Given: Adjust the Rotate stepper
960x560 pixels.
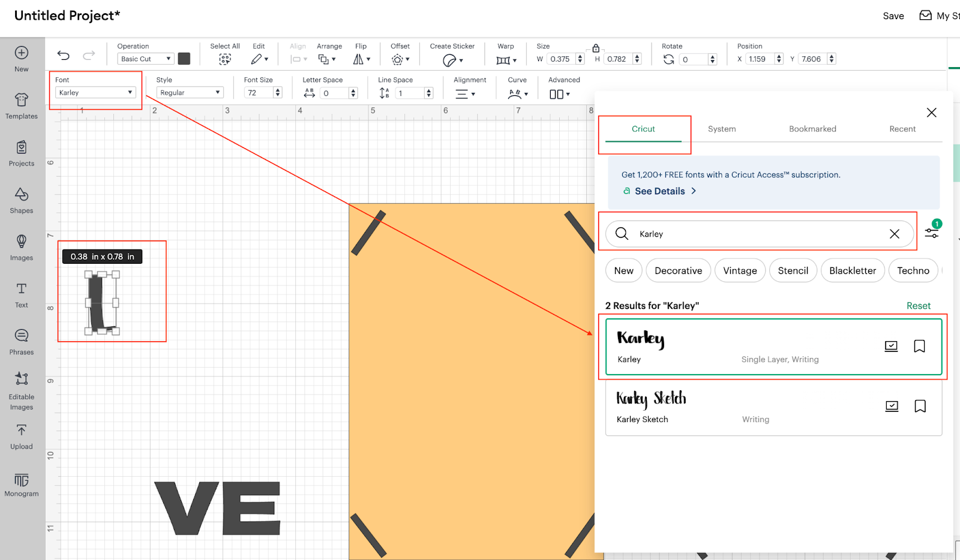Looking at the screenshot, I should [x=713, y=59].
